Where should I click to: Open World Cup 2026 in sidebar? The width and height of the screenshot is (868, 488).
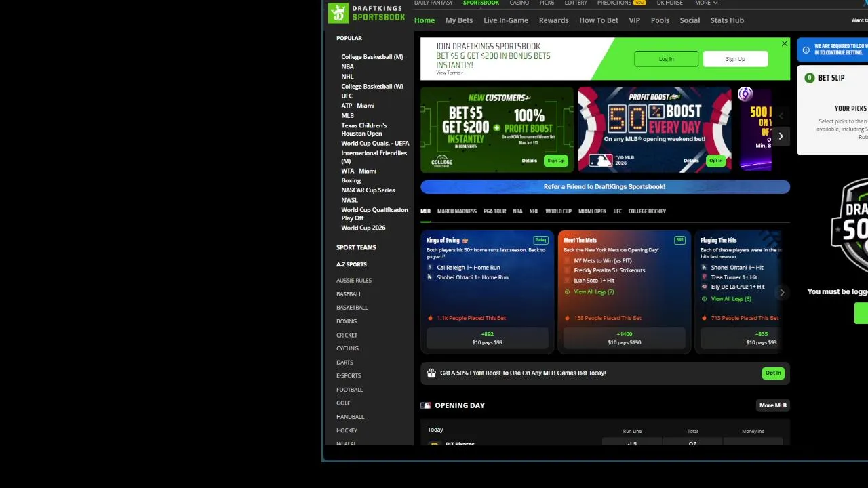click(x=363, y=228)
